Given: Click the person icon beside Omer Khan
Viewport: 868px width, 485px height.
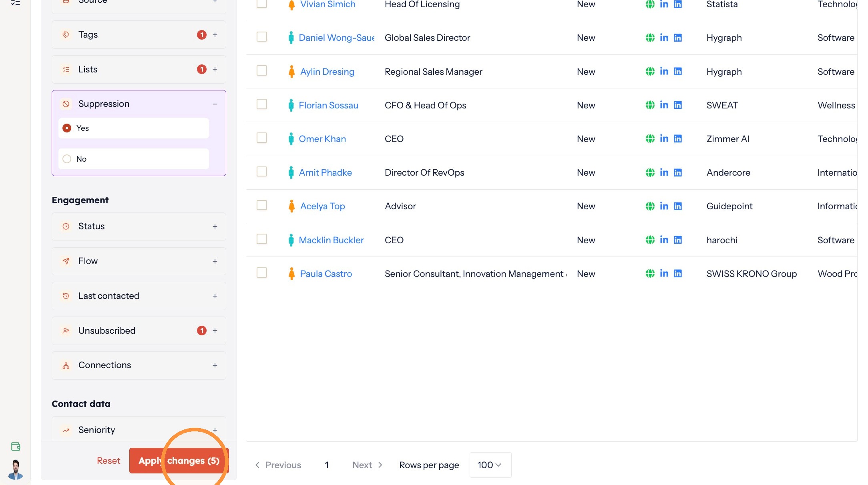Looking at the screenshot, I should pyautogui.click(x=291, y=139).
